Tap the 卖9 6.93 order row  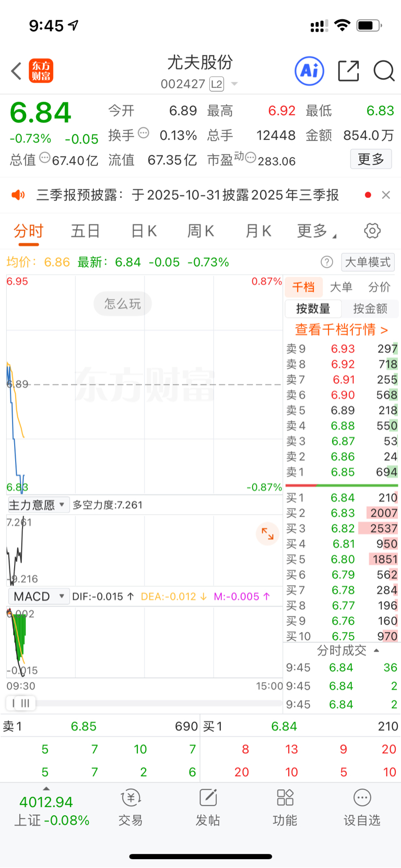[x=341, y=349]
